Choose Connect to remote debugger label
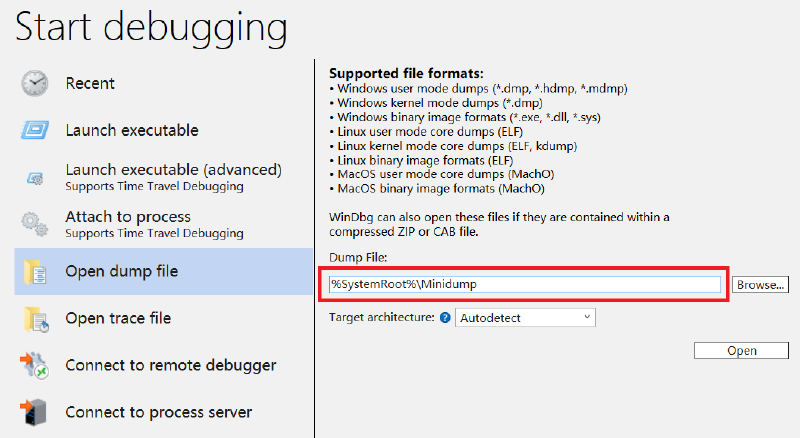This screenshot has height=438, width=800. tap(170, 366)
